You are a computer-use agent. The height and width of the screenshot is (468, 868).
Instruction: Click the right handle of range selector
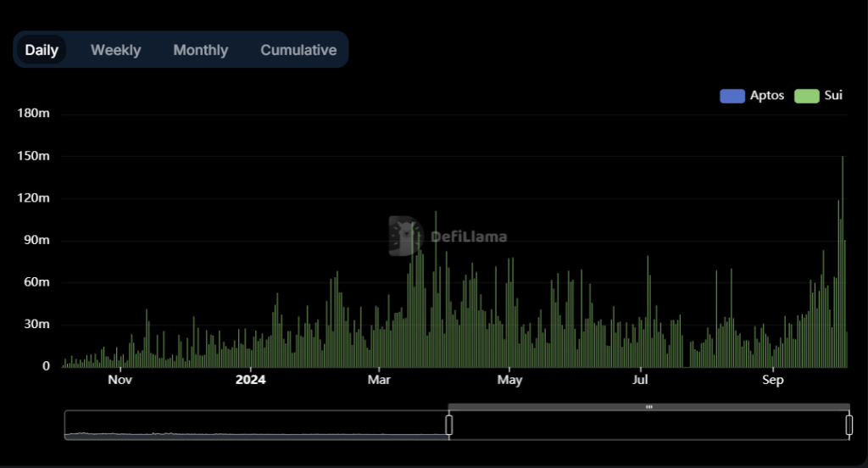point(849,425)
